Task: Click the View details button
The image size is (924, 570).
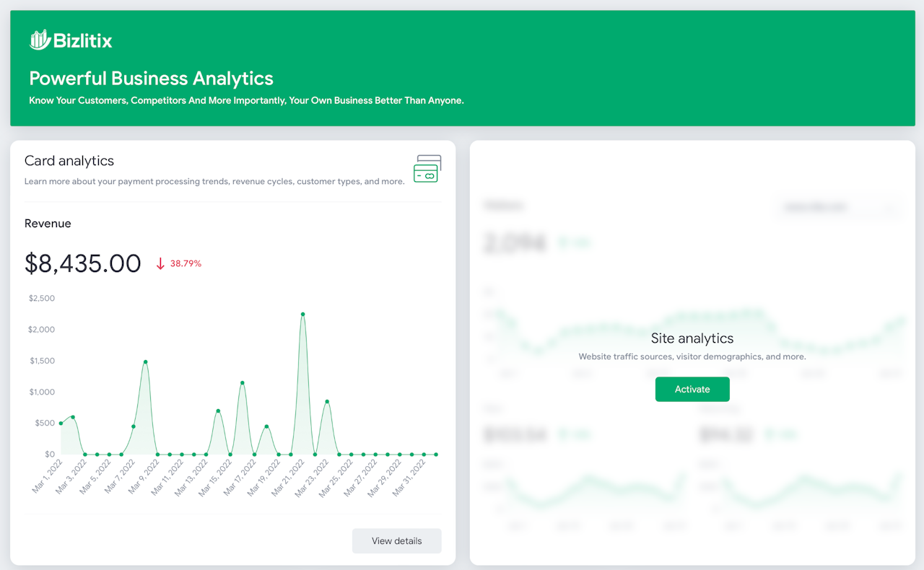Action: pos(396,541)
